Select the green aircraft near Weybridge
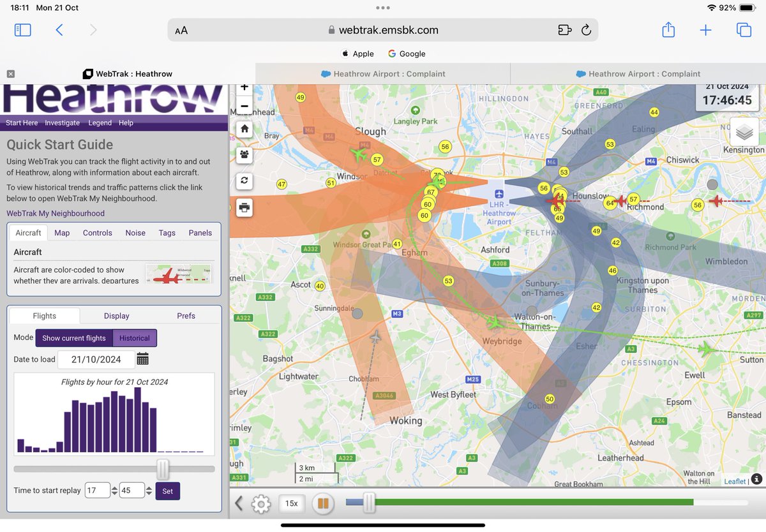This screenshot has width=766, height=532. tap(495, 323)
